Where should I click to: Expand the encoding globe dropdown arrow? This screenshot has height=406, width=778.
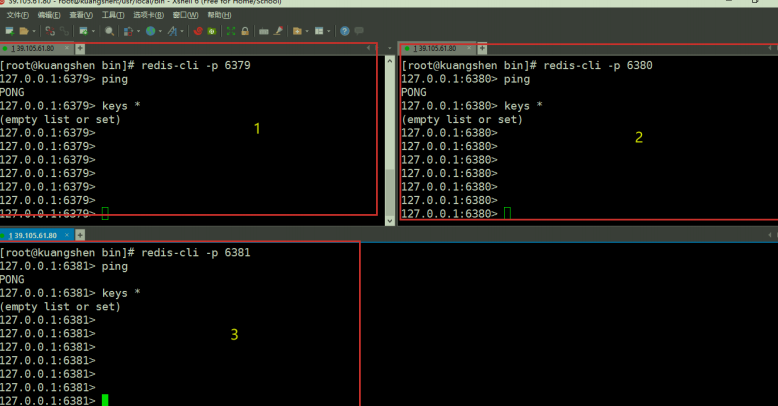[x=160, y=31]
